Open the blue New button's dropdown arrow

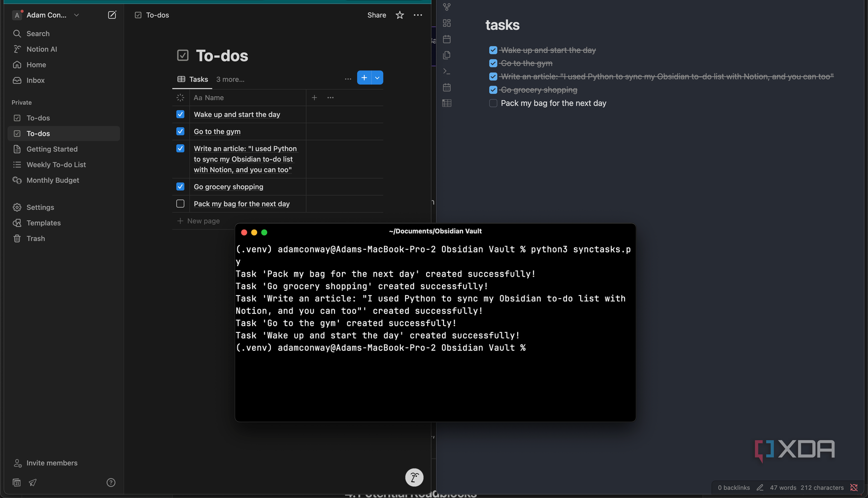pos(377,77)
